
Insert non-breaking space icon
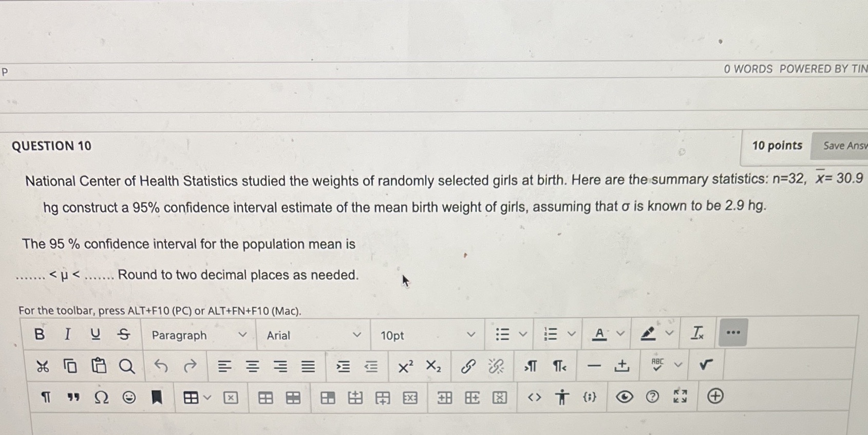point(621,366)
